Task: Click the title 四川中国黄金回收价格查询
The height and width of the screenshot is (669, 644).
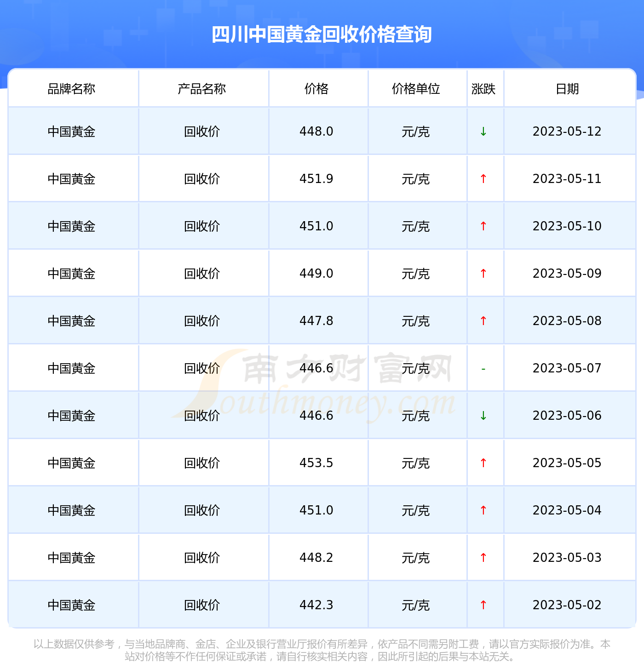Action: 322,34
